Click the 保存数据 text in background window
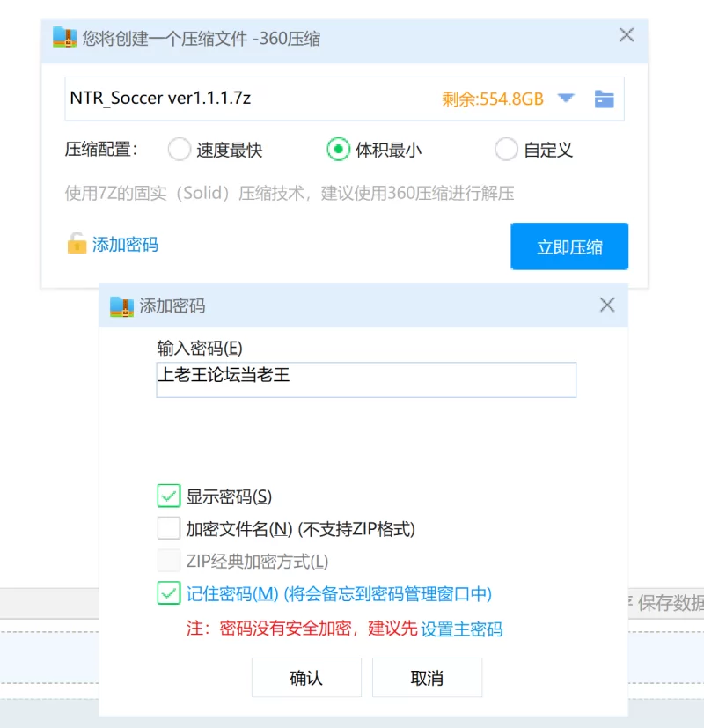Image resolution: width=704 pixels, height=728 pixels. pyautogui.click(x=671, y=603)
